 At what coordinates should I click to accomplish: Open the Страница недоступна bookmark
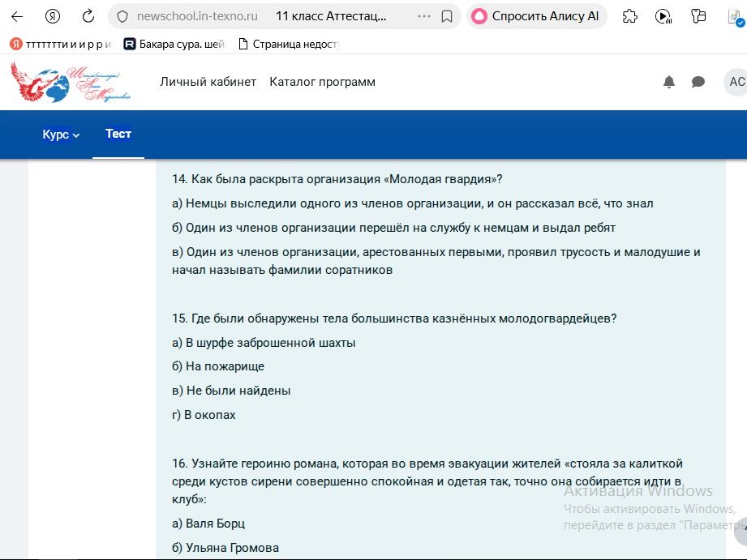point(290,45)
